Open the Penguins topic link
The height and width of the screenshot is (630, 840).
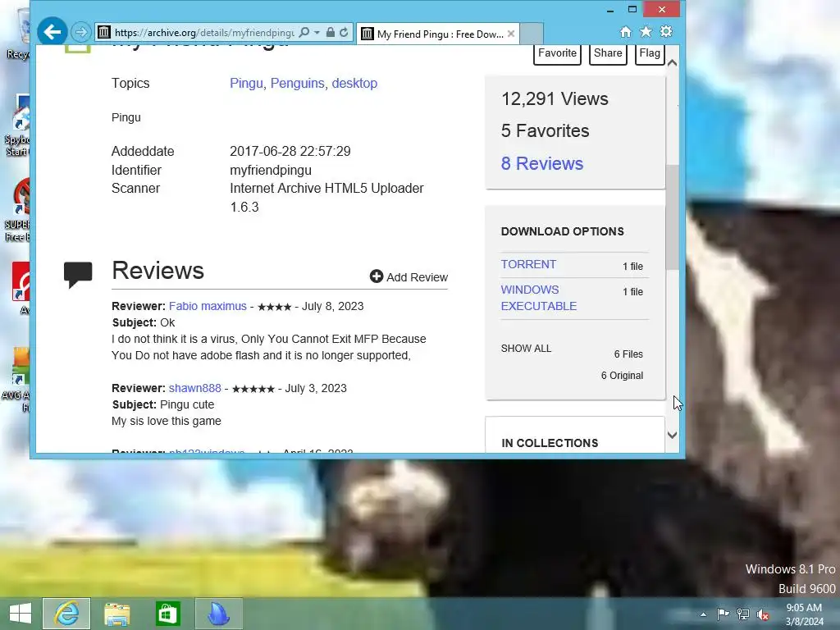(x=297, y=84)
